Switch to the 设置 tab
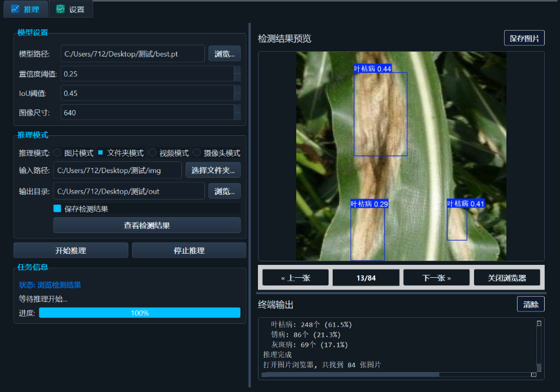Screen dimensions: 560x392 71,9
